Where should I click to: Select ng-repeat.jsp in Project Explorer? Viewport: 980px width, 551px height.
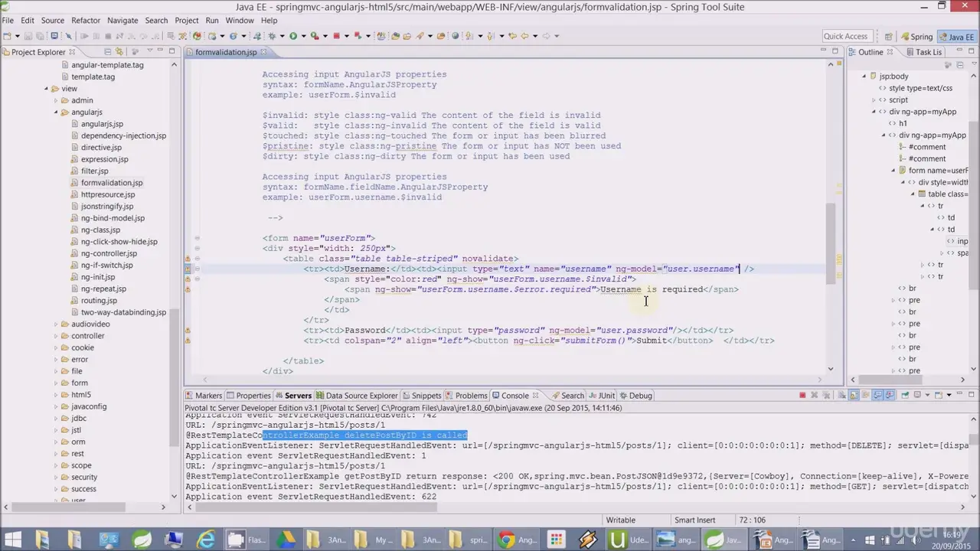[x=103, y=289]
